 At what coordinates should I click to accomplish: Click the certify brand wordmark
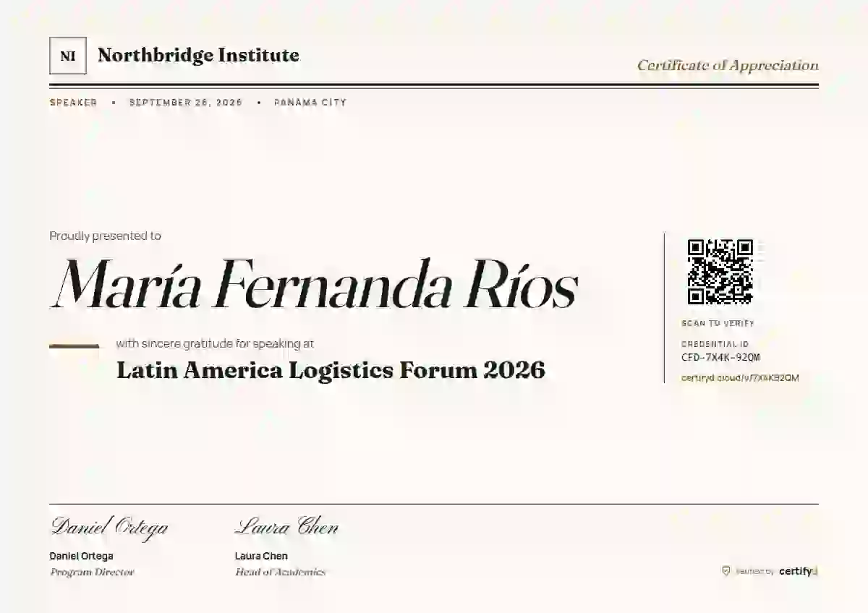click(798, 571)
